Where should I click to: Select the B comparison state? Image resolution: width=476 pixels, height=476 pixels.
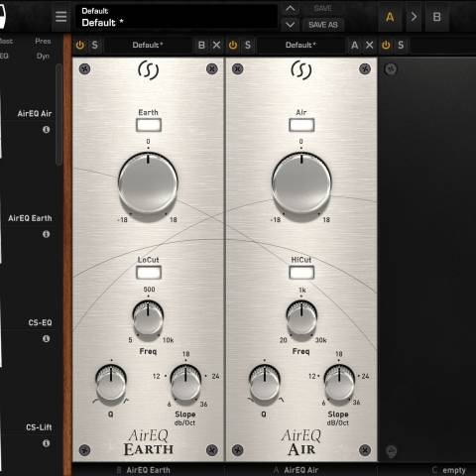pos(436,17)
